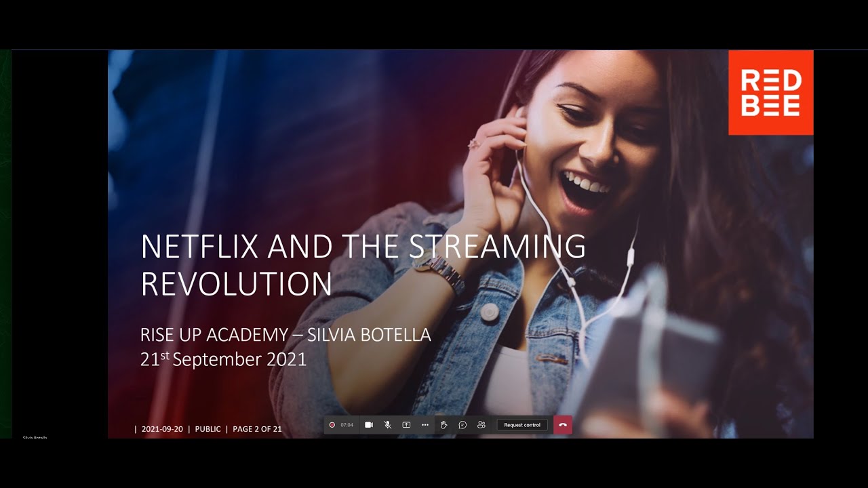Toggle the camera in the meeting toolbar
The width and height of the screenshot is (868, 488).
(x=369, y=425)
